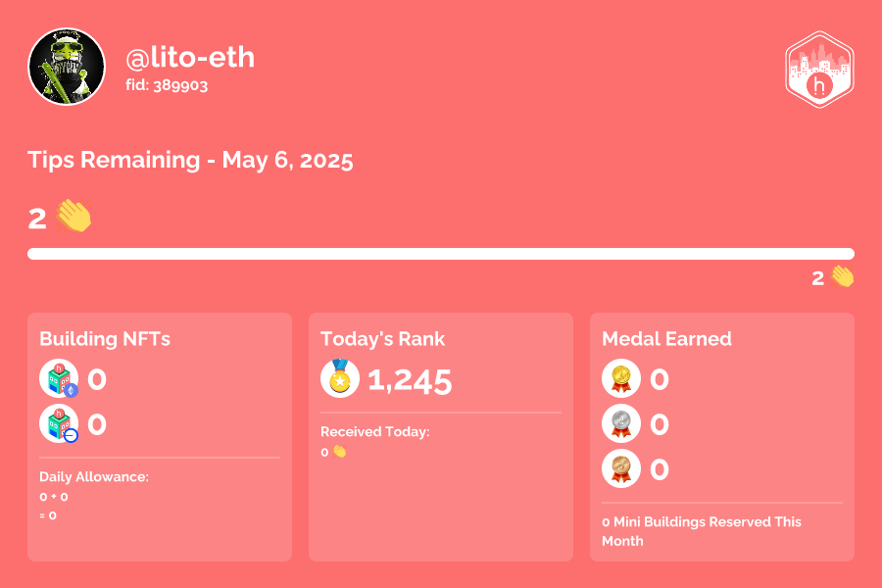Click the clap emoji below progress bar
This screenshot has width=882, height=588.
pyautogui.click(x=842, y=276)
